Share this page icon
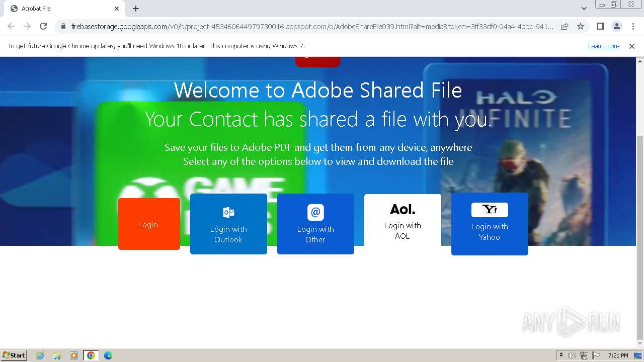Screen dimensions: 644x362 click(x=565, y=26)
